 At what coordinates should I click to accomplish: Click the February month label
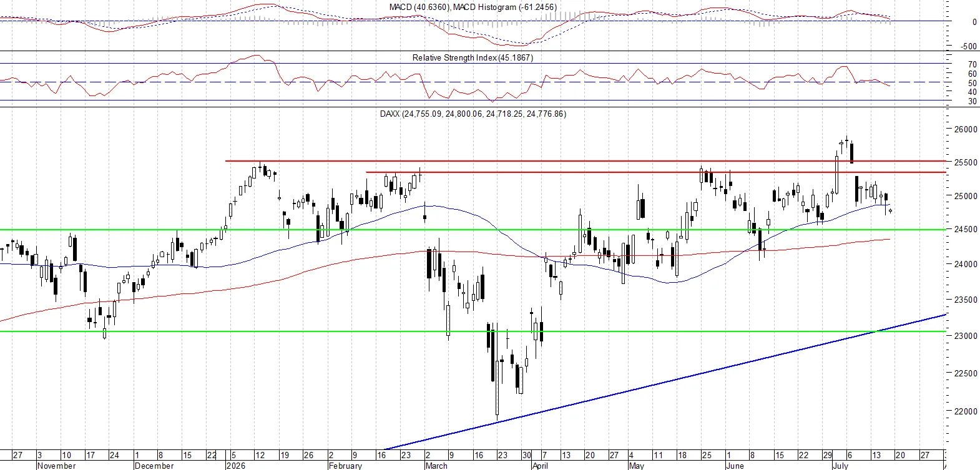pyautogui.click(x=345, y=466)
